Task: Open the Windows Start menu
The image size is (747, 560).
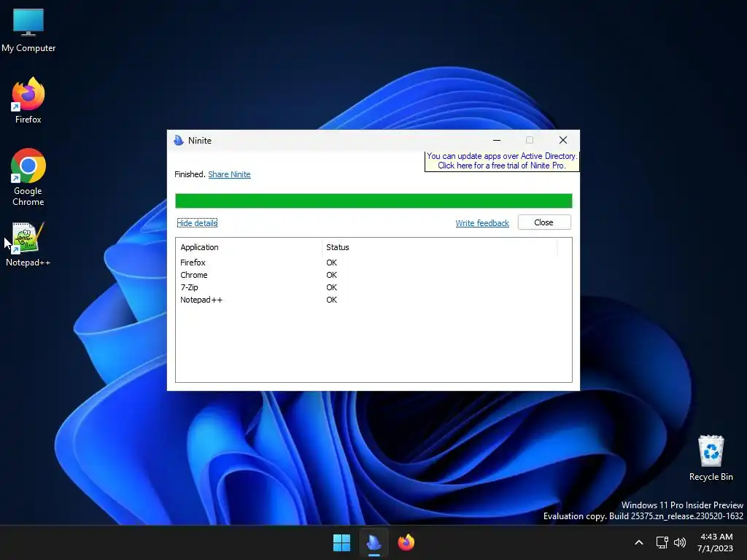Action: (x=341, y=542)
